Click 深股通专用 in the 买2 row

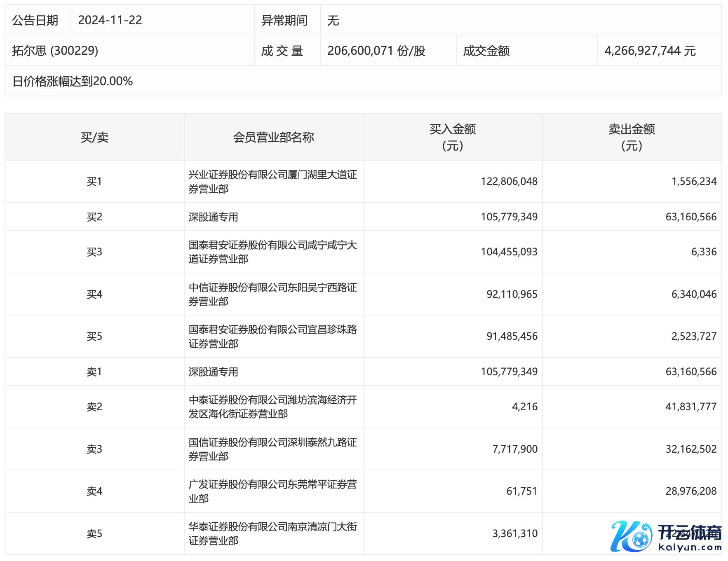pos(214,217)
